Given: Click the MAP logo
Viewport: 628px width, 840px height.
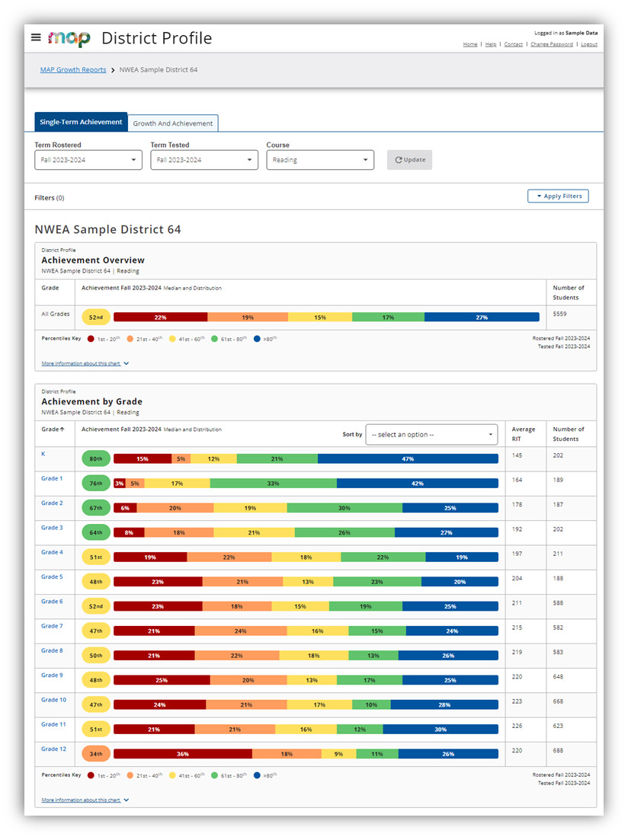Looking at the screenshot, I should click(x=69, y=38).
